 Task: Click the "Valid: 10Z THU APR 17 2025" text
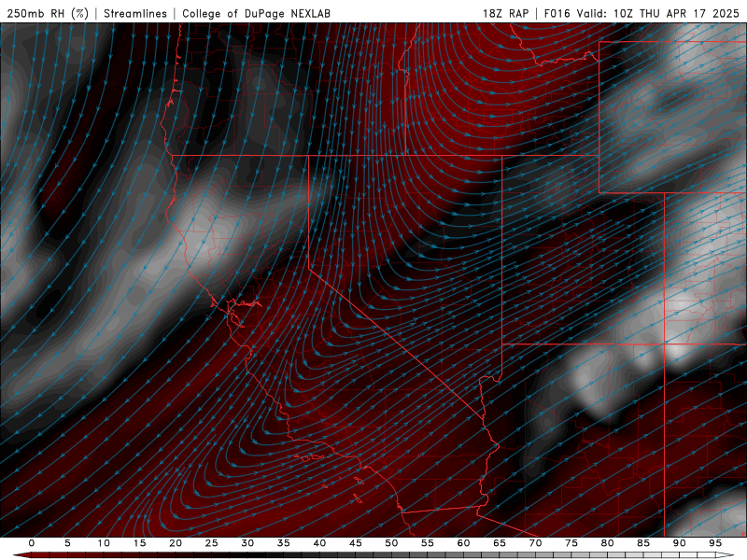click(658, 13)
